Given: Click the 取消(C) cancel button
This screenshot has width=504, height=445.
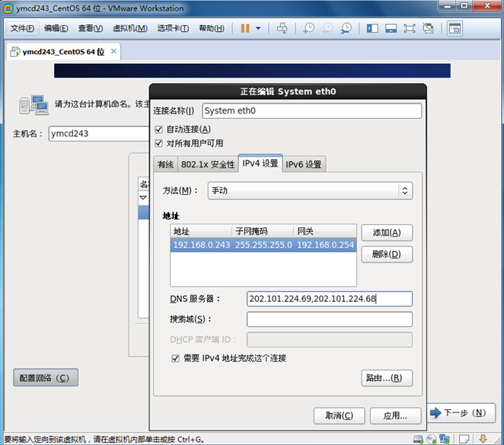Looking at the screenshot, I should (x=339, y=416).
